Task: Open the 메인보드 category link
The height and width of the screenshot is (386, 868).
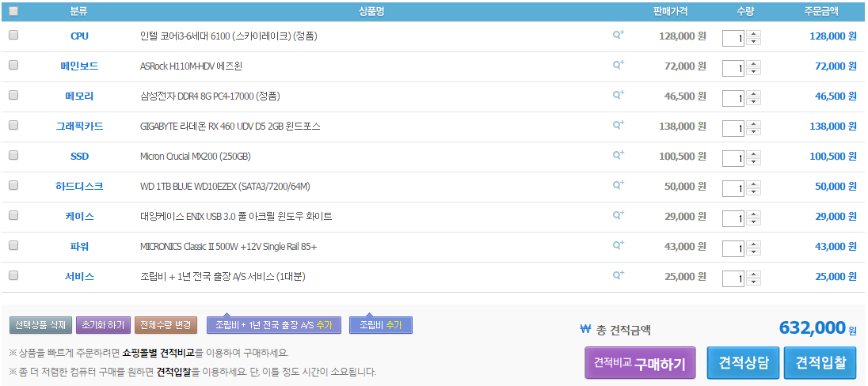Action: (79, 66)
